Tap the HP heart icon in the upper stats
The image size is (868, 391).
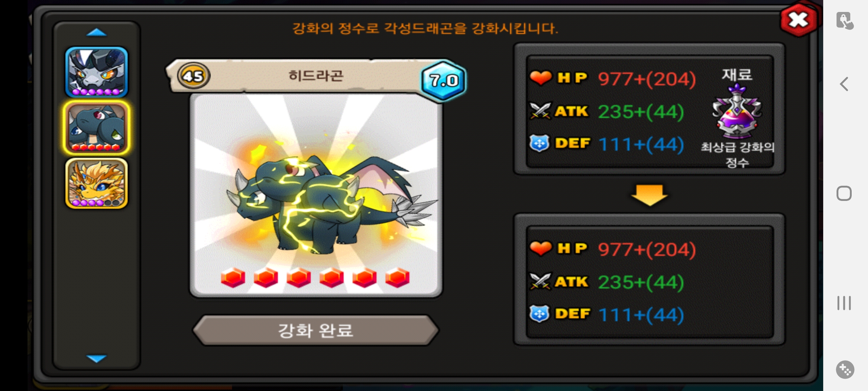click(541, 77)
